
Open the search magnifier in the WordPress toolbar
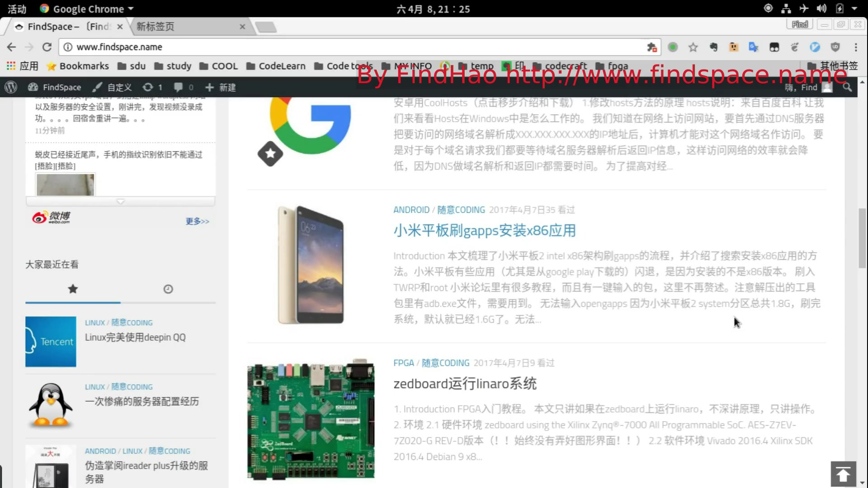click(848, 87)
